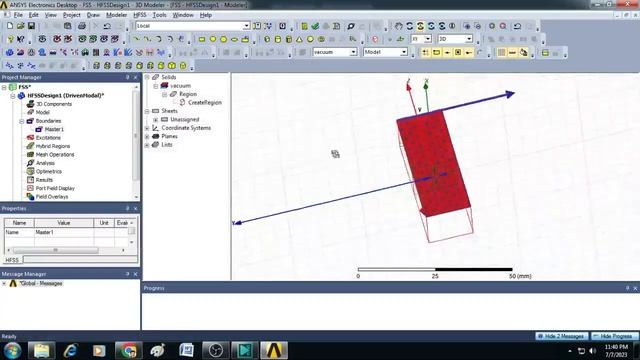Expand Global Messages in Message Manager
This screenshot has width=640, height=360.
tap(4, 283)
